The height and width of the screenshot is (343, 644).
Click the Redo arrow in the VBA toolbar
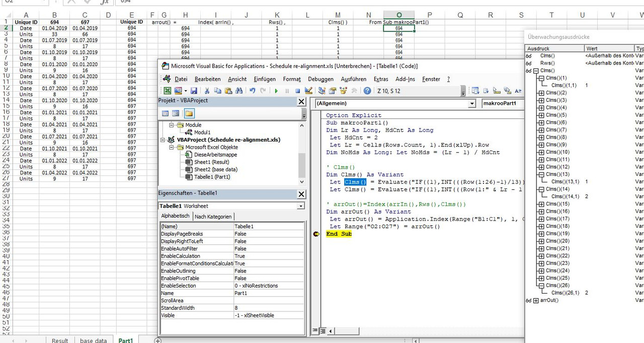263,91
